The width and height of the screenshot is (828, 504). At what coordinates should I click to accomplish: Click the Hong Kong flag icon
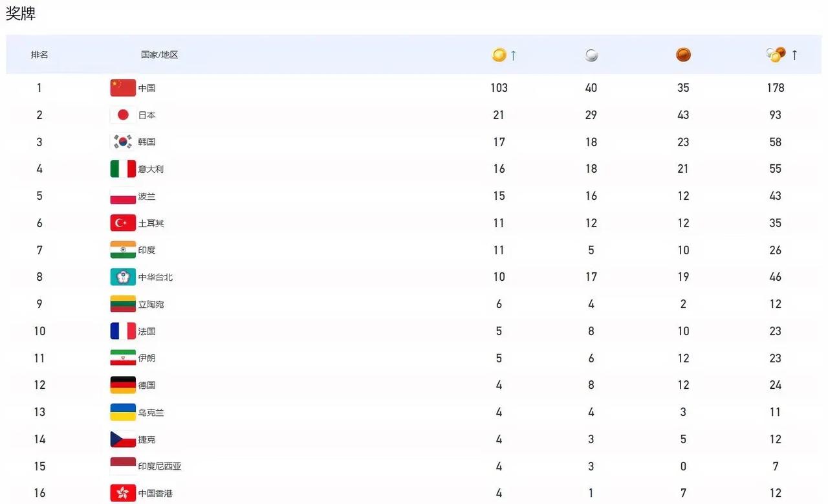click(123, 493)
